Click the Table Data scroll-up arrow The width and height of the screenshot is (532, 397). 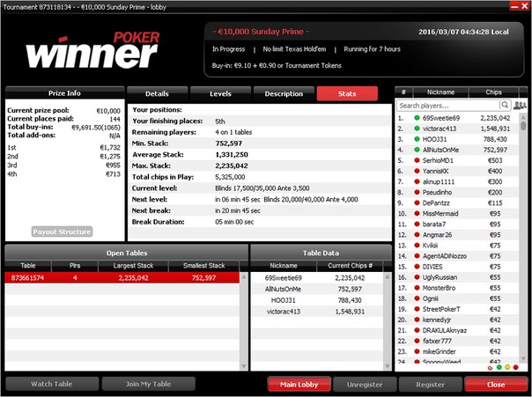[388, 276]
